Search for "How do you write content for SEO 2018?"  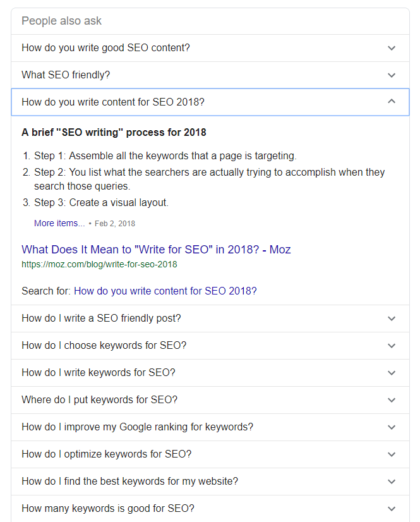point(165,291)
